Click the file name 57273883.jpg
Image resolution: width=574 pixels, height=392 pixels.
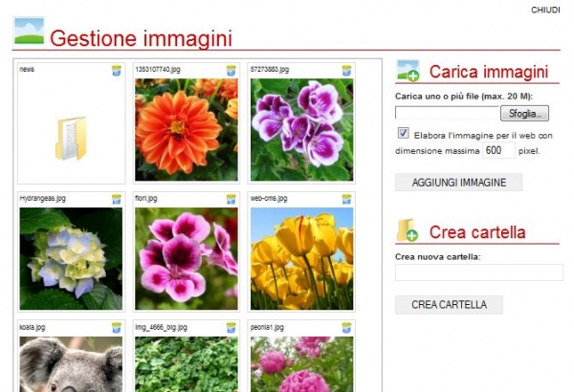click(x=270, y=70)
